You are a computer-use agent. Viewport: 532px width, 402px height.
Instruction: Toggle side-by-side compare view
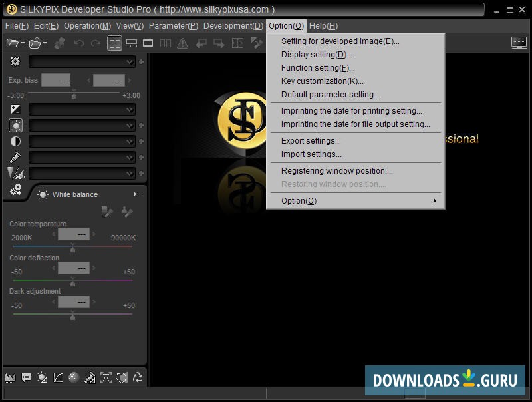165,43
